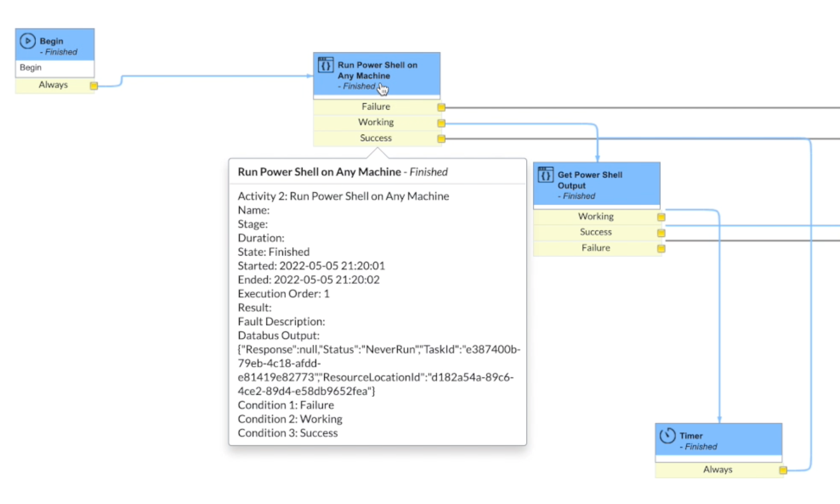Click Run Power Shell Success output connector

[x=441, y=139]
